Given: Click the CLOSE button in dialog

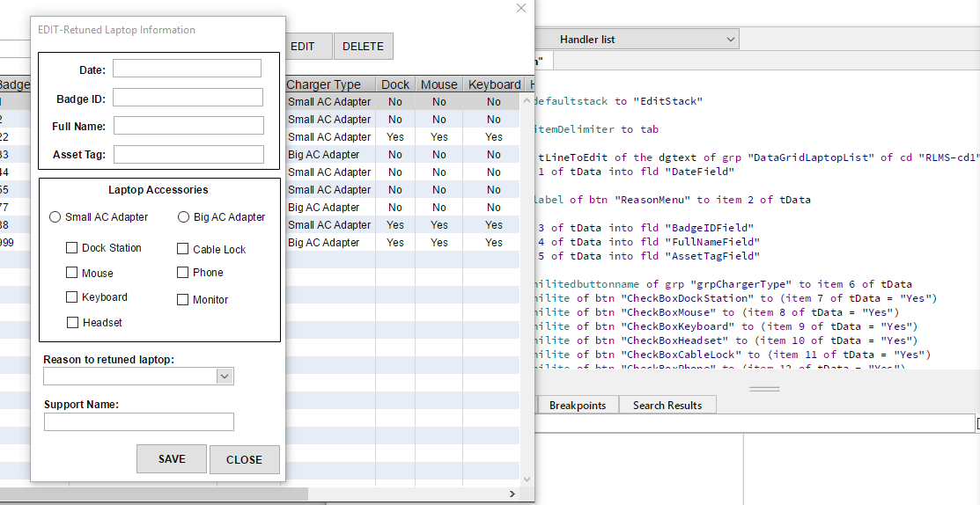Looking at the screenshot, I should [x=244, y=459].
